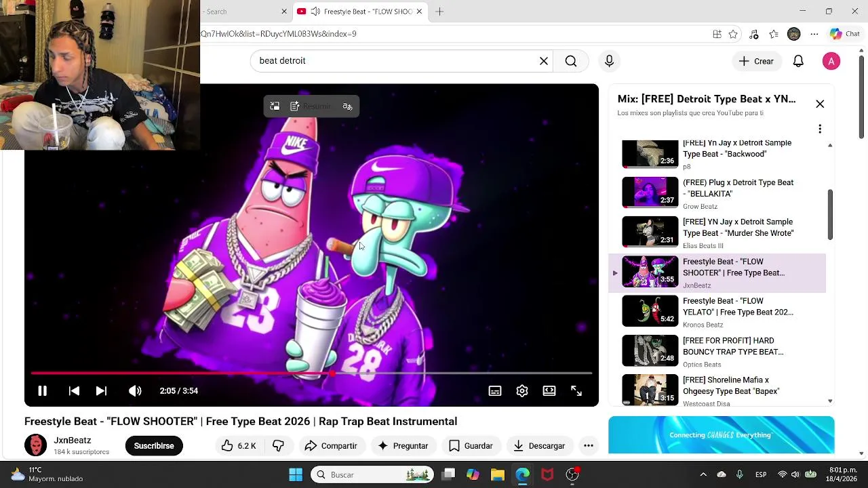Image resolution: width=868 pixels, height=488 pixels.
Task: Open the Copilot Chat button
Action: tap(845, 34)
